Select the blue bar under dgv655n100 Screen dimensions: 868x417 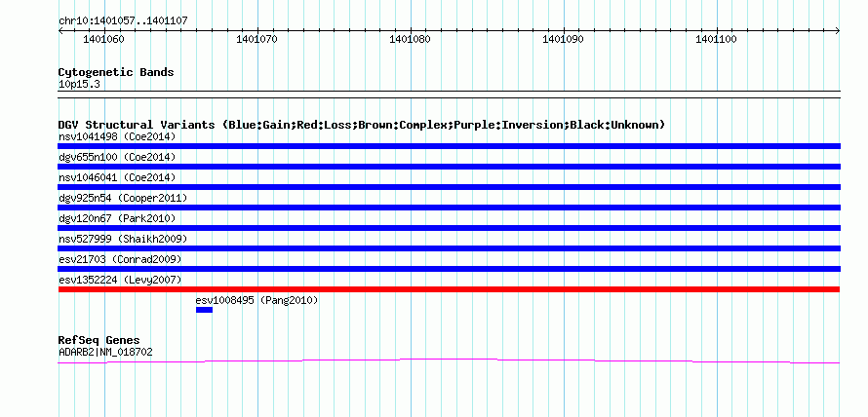point(449,167)
